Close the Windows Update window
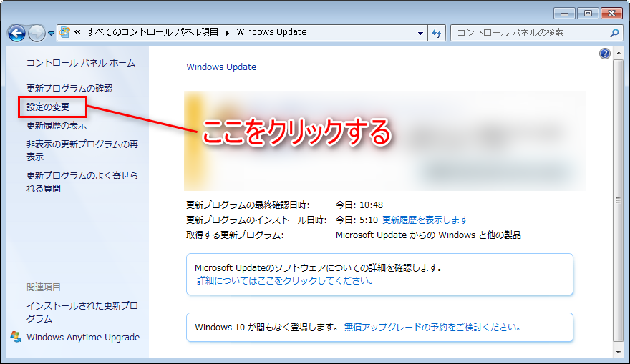The image size is (630, 364). point(611,14)
